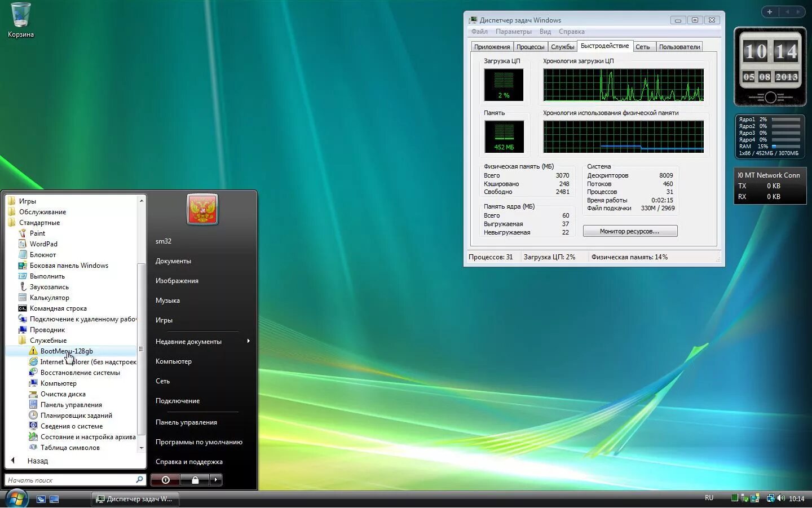The image size is (812, 508).
Task: Click the Начать поиск search field
Action: point(70,480)
